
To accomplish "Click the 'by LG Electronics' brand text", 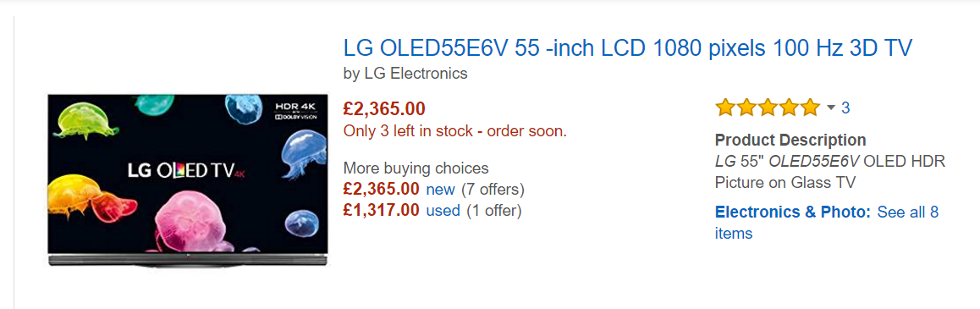I will (405, 74).
